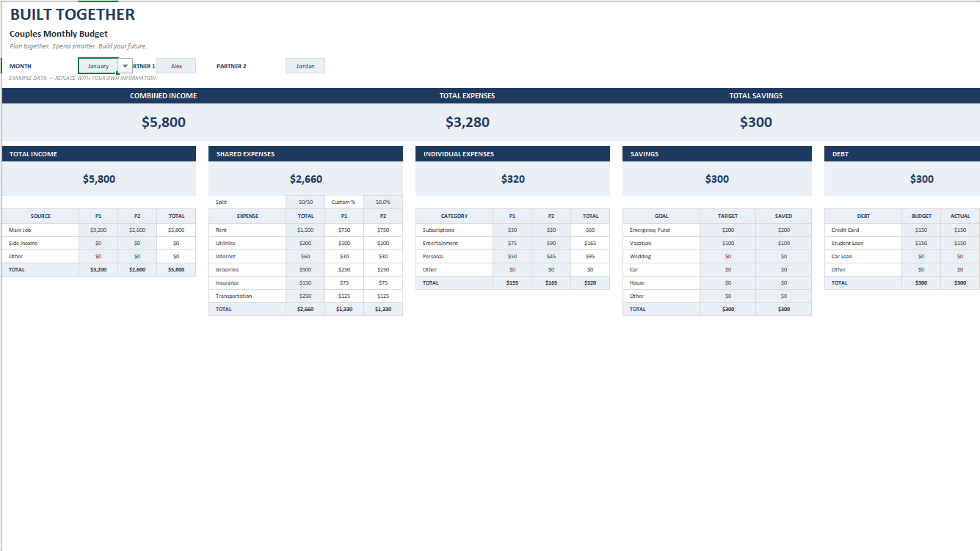
Task: Select the Insurance row TOTAL column cell
Action: (305, 283)
